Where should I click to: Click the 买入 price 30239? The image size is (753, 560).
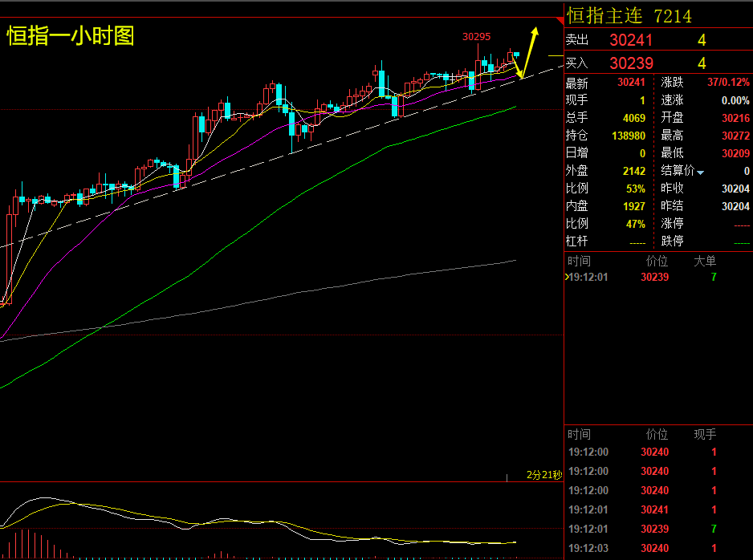[631, 63]
